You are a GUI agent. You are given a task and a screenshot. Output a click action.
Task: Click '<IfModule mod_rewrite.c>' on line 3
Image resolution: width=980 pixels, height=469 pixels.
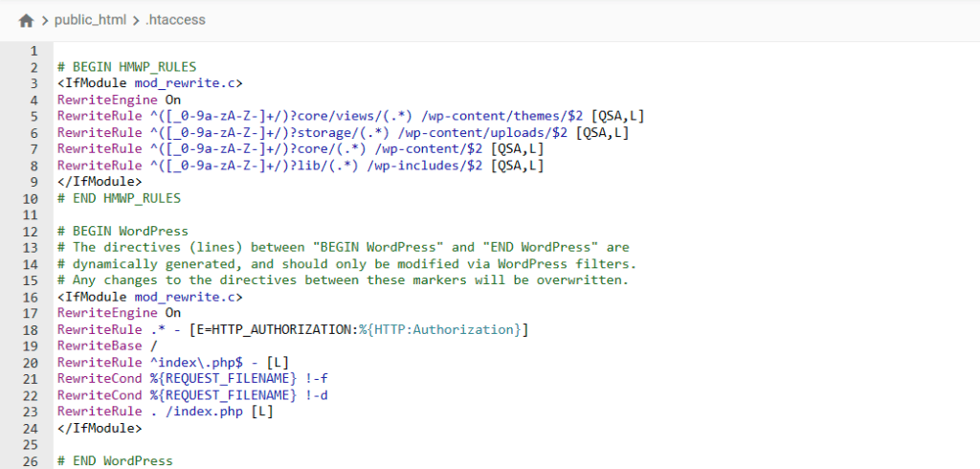click(150, 83)
